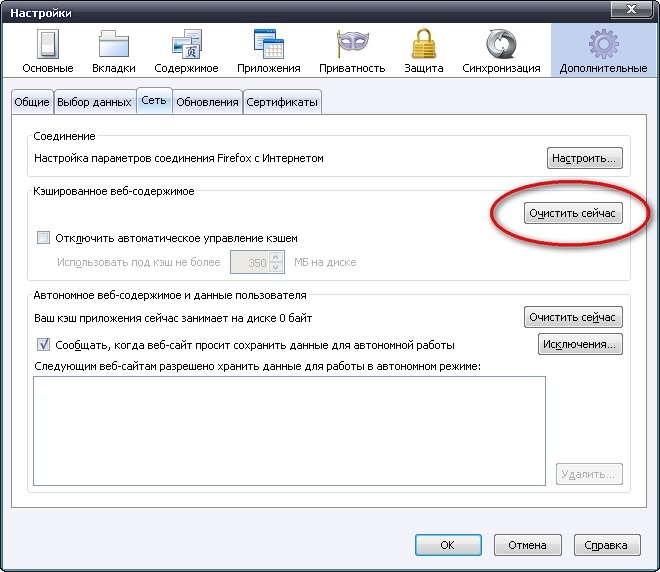This screenshot has height=572, width=660.
Task: Open the Приложения panel icon
Action: pyautogui.click(x=269, y=44)
